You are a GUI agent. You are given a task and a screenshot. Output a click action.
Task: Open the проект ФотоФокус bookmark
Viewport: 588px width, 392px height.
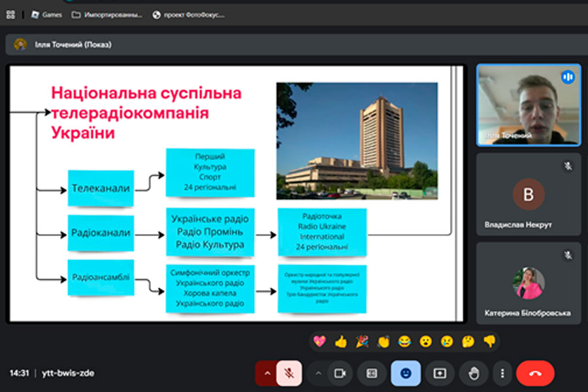click(188, 14)
